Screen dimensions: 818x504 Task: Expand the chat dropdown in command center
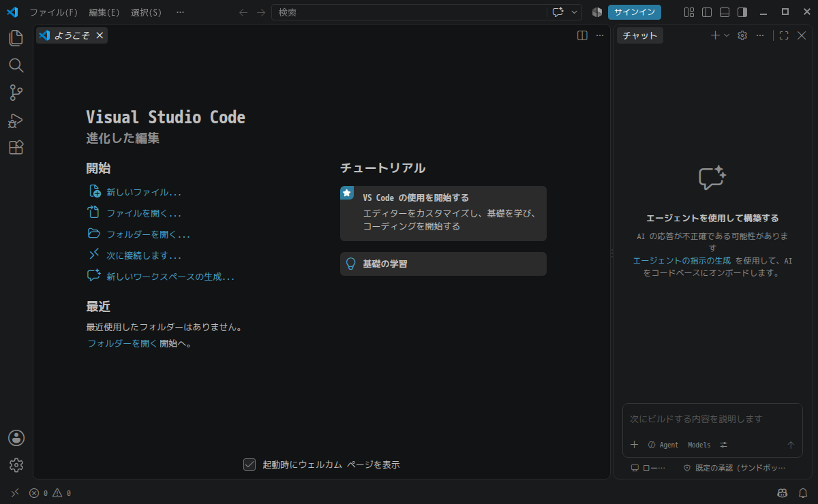point(575,12)
